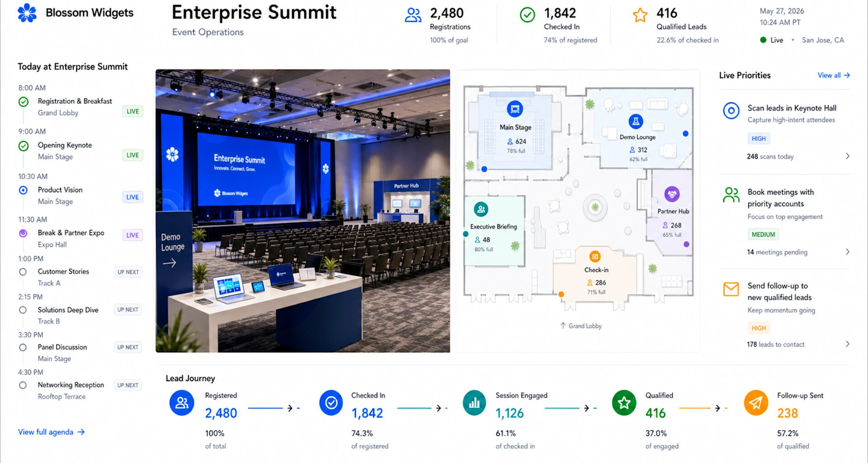Click the arrow after Session Engaged stage
The image size is (868, 463).
click(586, 408)
